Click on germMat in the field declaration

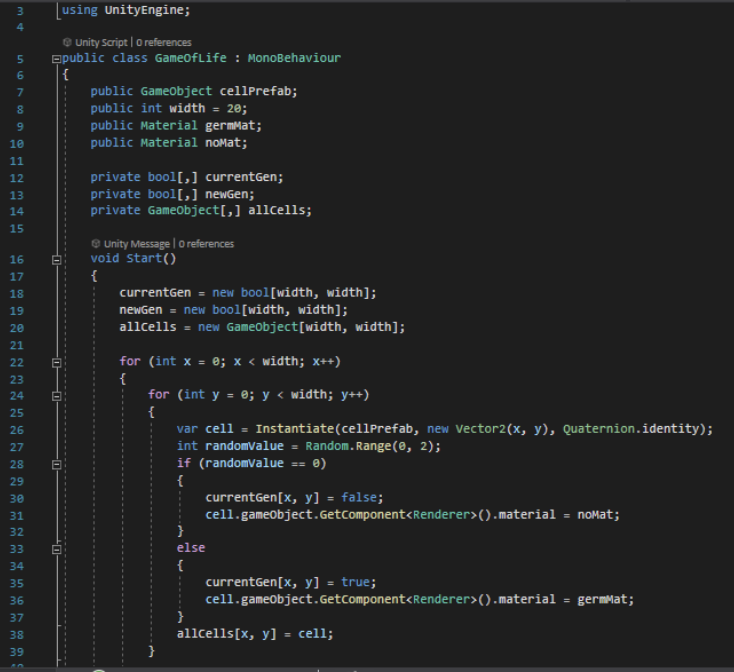[230, 126]
